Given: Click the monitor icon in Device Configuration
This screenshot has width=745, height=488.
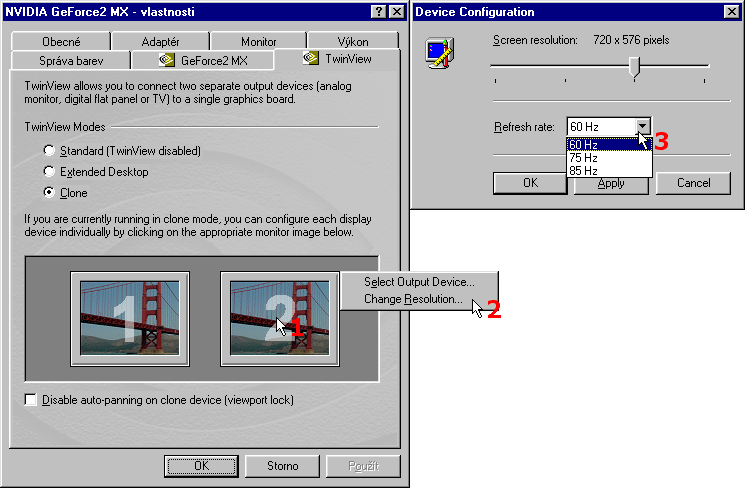Looking at the screenshot, I should (x=439, y=53).
